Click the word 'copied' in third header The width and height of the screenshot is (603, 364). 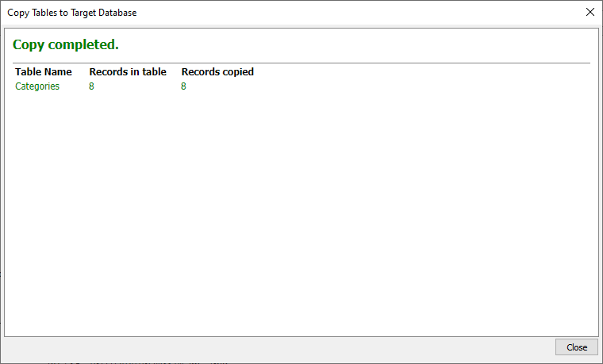(x=236, y=72)
